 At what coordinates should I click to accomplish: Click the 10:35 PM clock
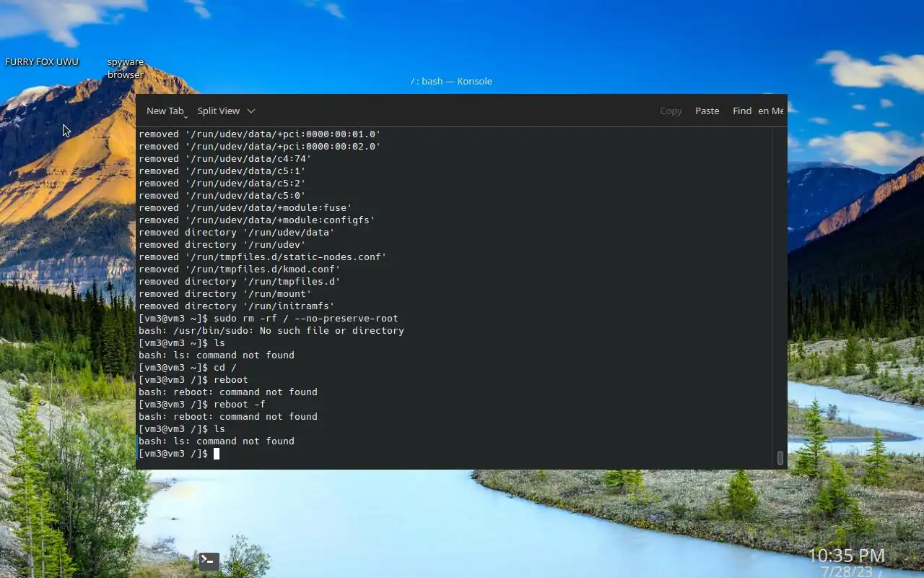[846, 556]
